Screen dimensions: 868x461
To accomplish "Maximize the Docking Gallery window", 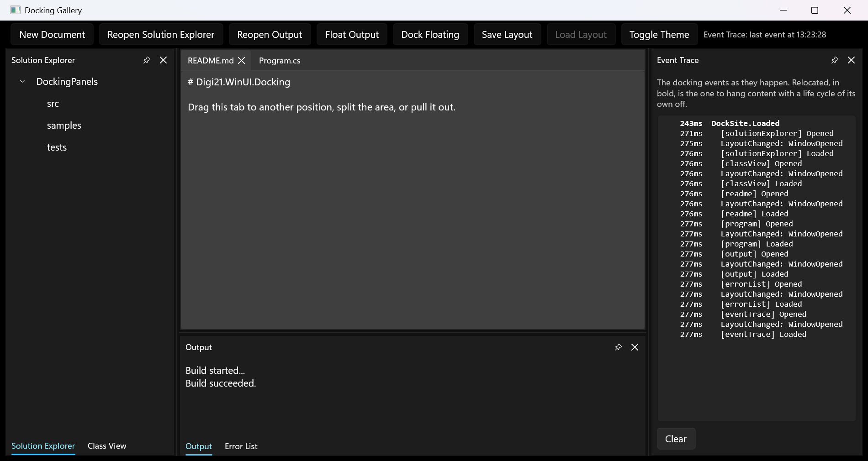I will tap(815, 10).
